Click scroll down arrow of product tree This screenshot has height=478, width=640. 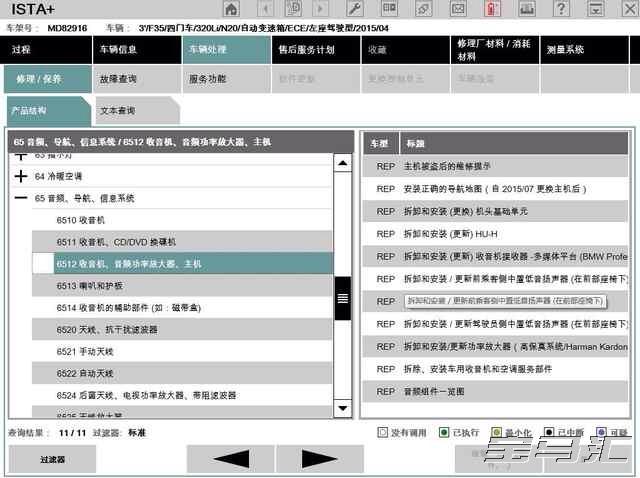pos(343,408)
